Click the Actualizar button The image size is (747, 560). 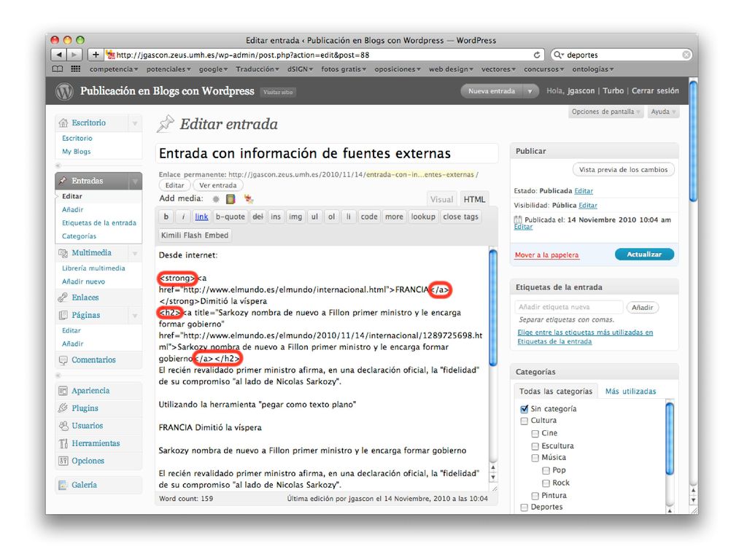[x=644, y=254]
